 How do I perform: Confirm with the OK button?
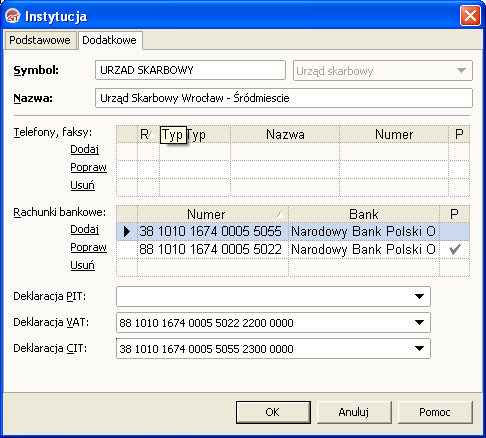[x=273, y=412]
